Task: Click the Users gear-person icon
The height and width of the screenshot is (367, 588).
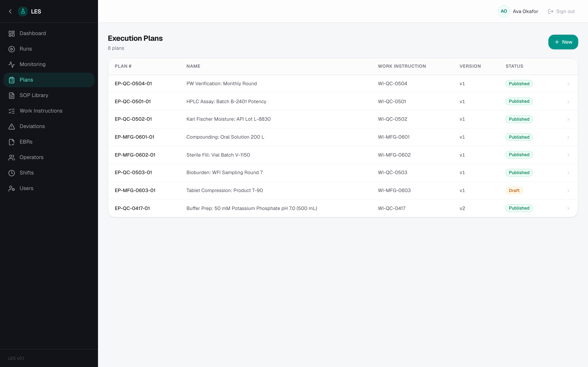Action: click(x=12, y=189)
